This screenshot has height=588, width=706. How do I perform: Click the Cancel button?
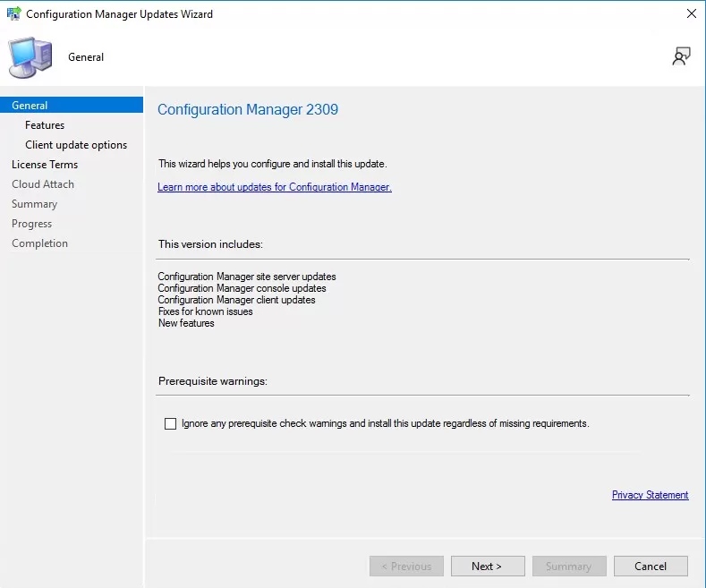(651, 566)
